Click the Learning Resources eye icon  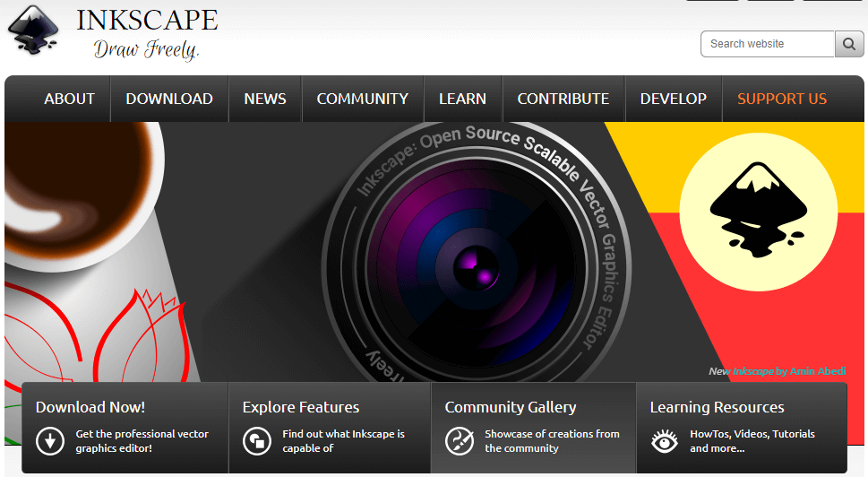pos(665,441)
